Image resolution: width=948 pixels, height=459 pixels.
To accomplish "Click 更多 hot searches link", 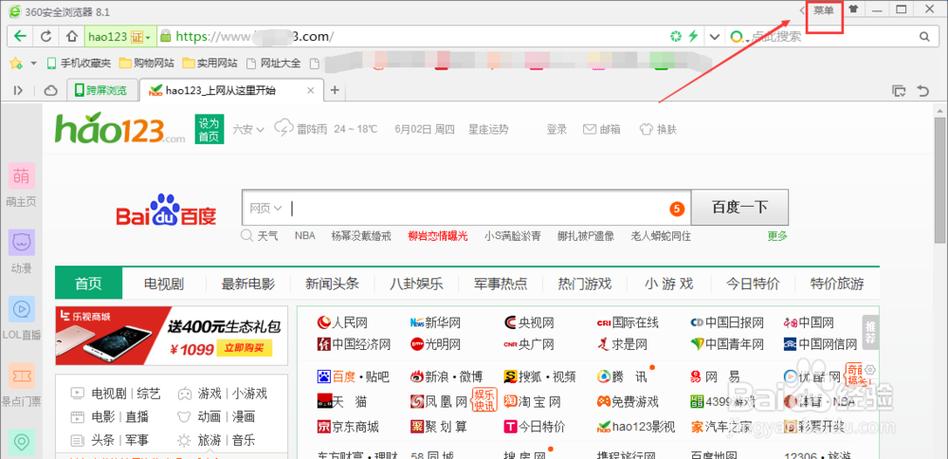I will pyautogui.click(x=778, y=236).
